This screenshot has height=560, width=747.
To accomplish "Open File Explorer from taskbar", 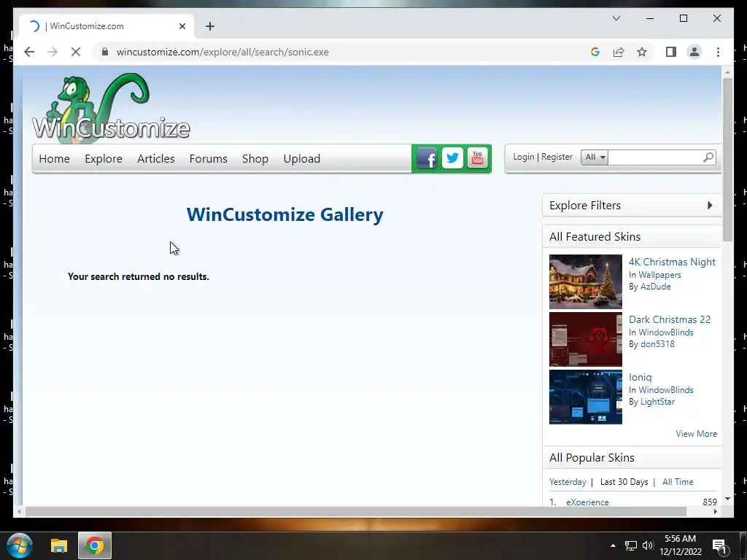I will click(x=59, y=545).
